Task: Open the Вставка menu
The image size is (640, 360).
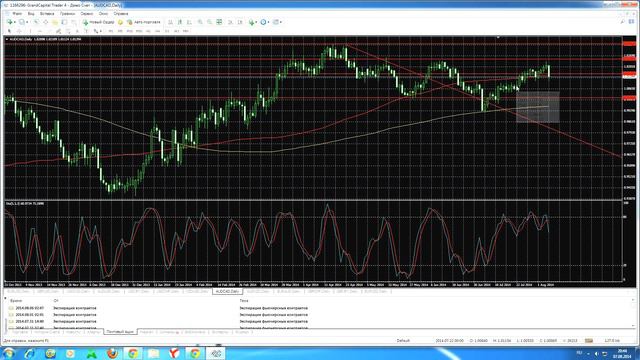Action: pos(47,13)
